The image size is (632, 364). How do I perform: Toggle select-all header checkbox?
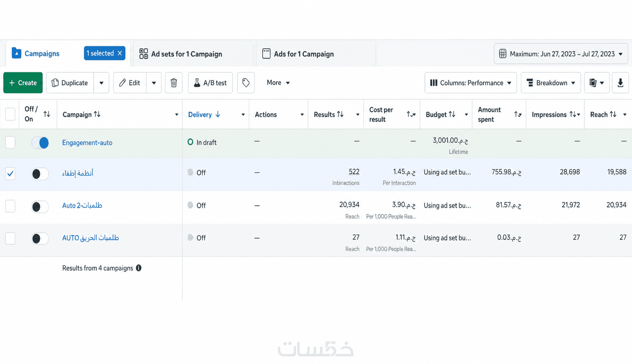[x=10, y=114]
